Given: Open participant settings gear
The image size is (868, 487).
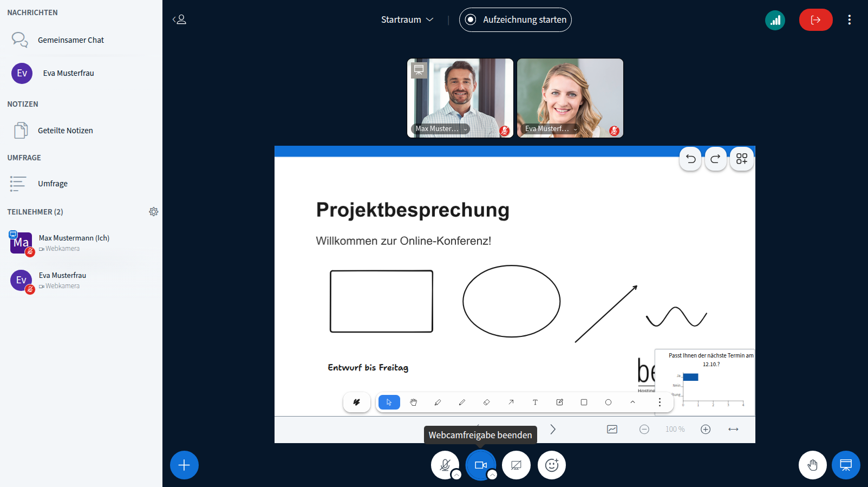Looking at the screenshot, I should click(x=154, y=212).
